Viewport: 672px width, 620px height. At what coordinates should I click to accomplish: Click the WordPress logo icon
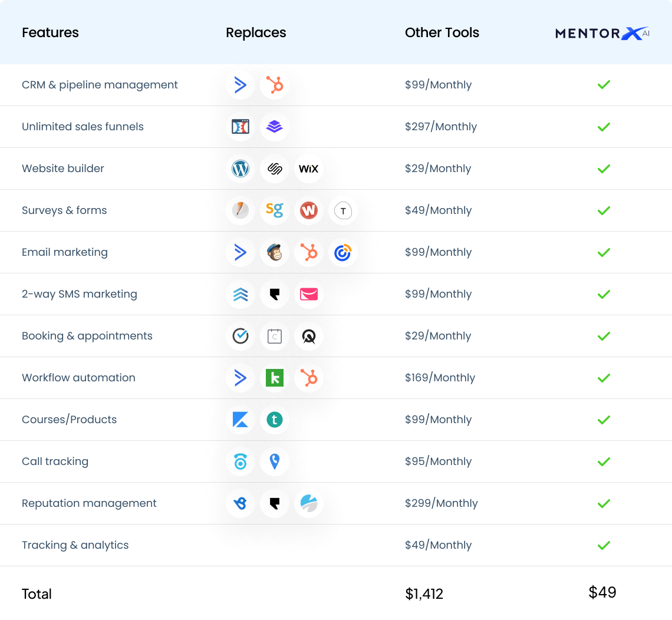pos(241,169)
